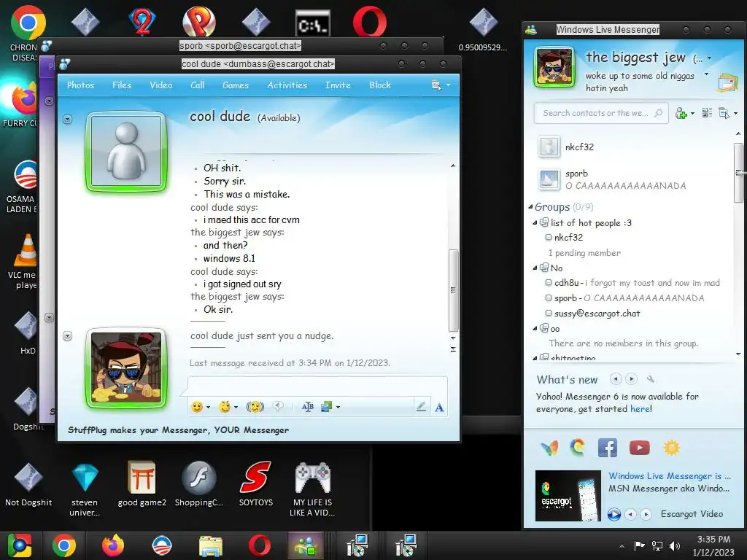Follow the 'here!' Yahoo Messenger link
This screenshot has height=560, width=747.
pos(640,409)
